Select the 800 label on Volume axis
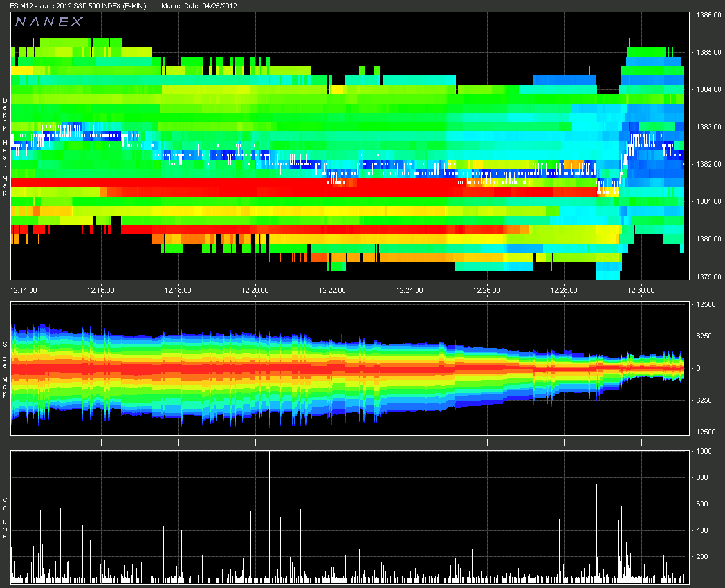Viewport: 725px width, 588px height. [x=702, y=477]
